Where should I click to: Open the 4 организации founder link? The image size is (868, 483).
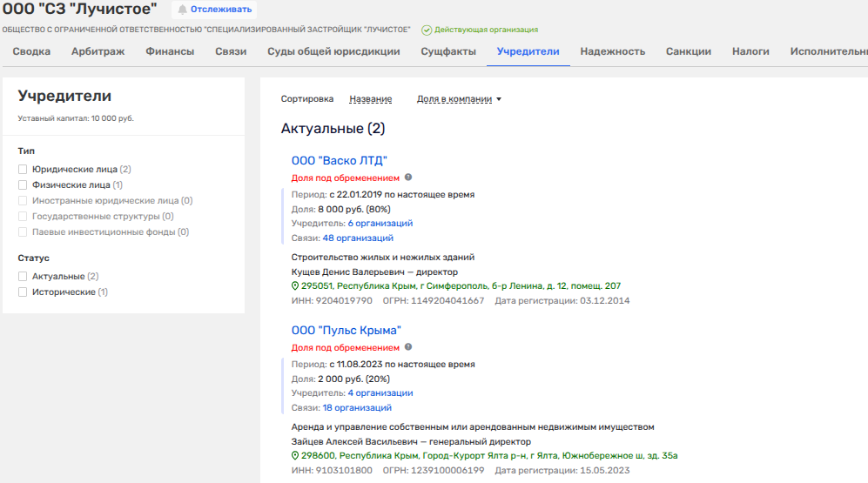click(380, 392)
